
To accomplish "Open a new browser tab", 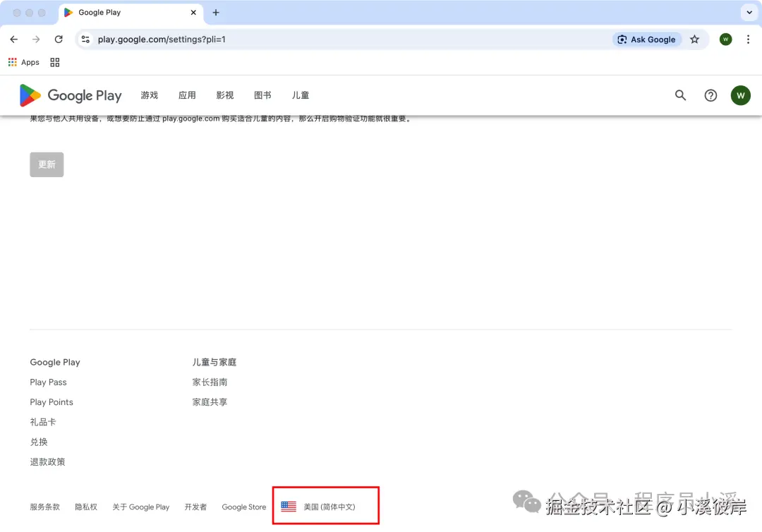I will (x=216, y=12).
